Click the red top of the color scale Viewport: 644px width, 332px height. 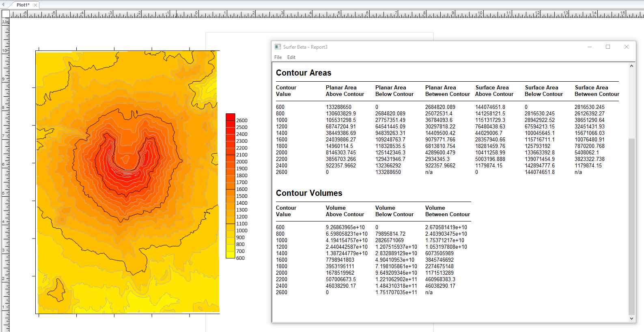(x=230, y=117)
